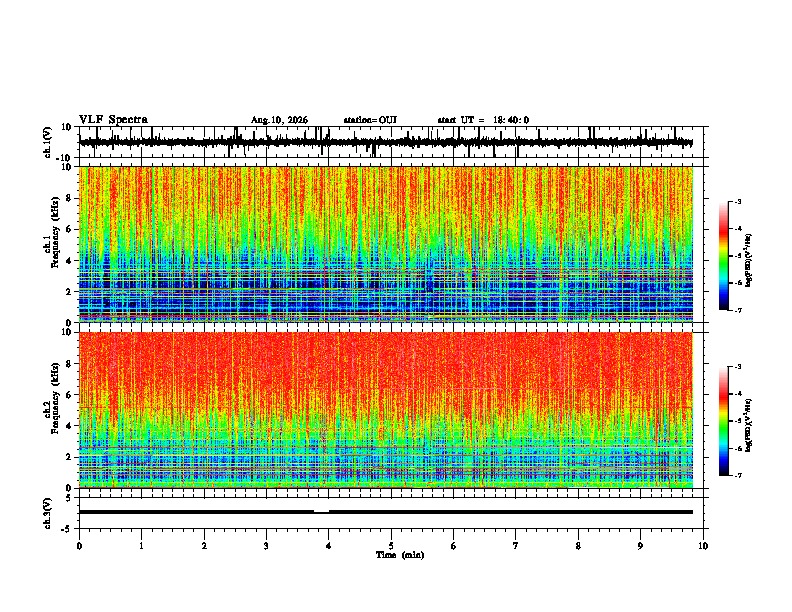Viewport: 792px width, 612px height.
Task: Click the '-3' label on ch.1 color bar
Action: point(738,201)
